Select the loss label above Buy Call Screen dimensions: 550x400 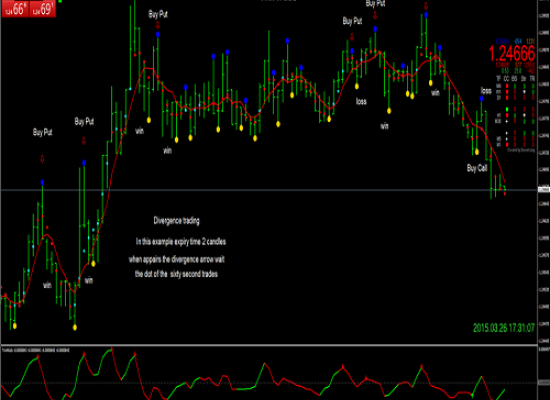tap(486, 91)
